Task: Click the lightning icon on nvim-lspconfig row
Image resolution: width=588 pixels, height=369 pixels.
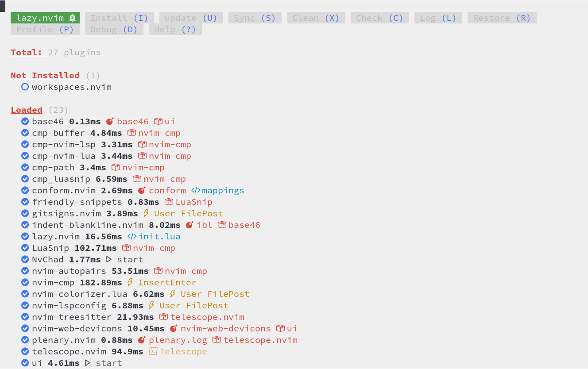Action: (151, 305)
